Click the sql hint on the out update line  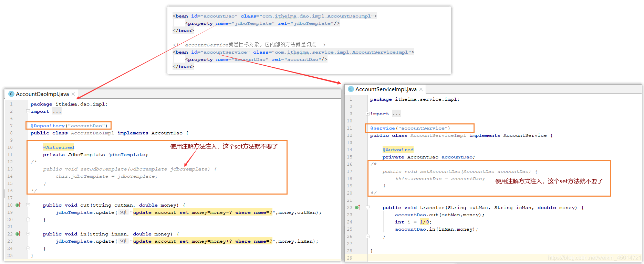tap(123, 212)
